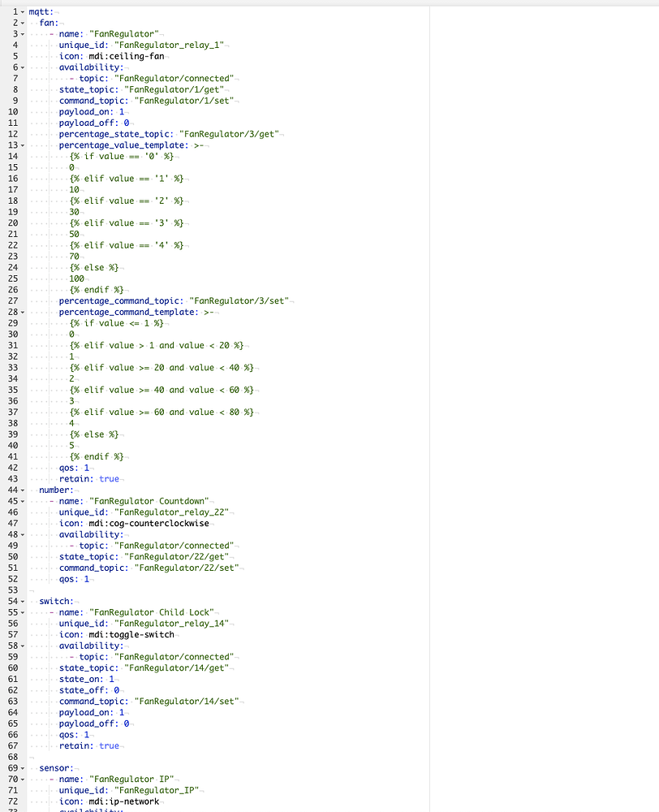This screenshot has width=659, height=812.
Task: Fold the FanRegulator IP entry
Action: [x=23, y=779]
